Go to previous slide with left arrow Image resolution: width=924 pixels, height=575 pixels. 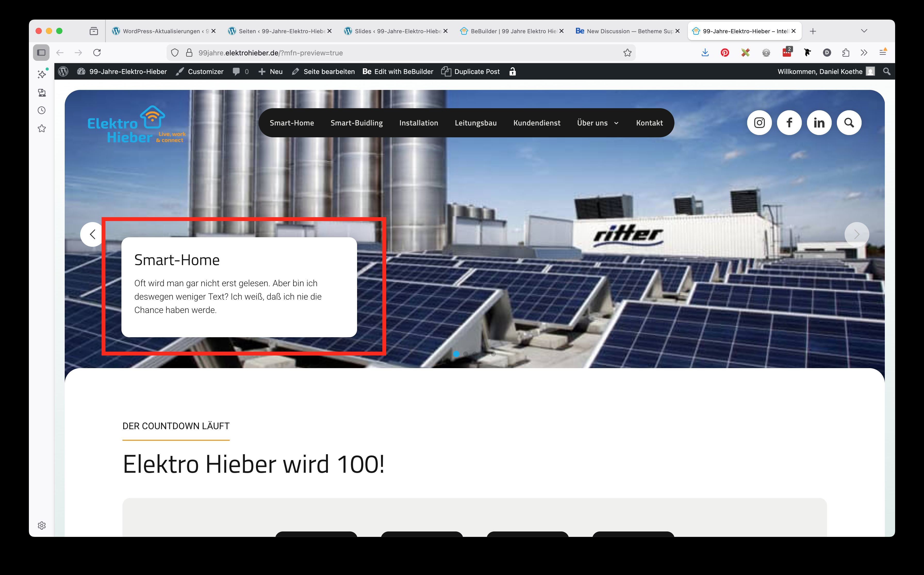92,234
